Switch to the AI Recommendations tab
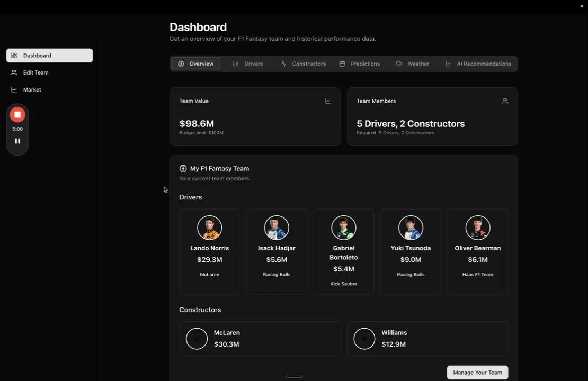Viewport: 588px width, 381px height. coord(478,63)
